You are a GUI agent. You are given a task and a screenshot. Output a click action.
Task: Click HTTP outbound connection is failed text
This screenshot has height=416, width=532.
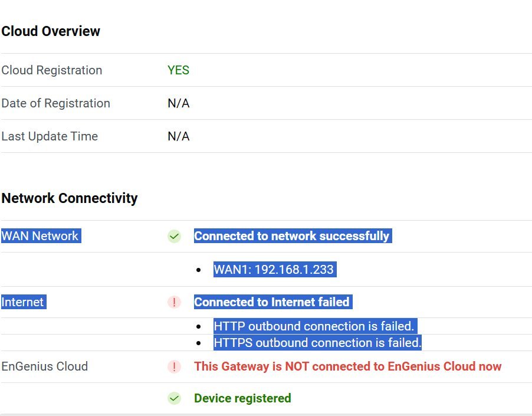click(x=314, y=326)
